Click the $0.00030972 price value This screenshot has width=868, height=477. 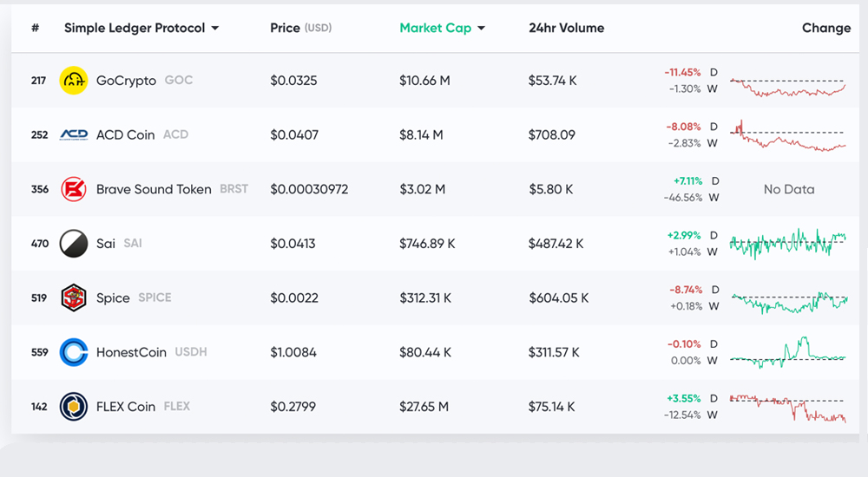[309, 189]
